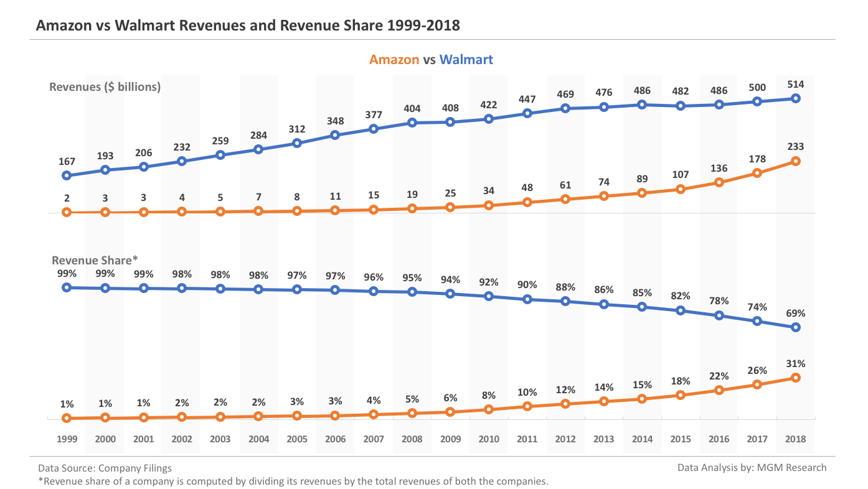Image resolution: width=868 pixels, height=489 pixels.
Task: Click the Amazon revenue label 19
Action: point(412,194)
